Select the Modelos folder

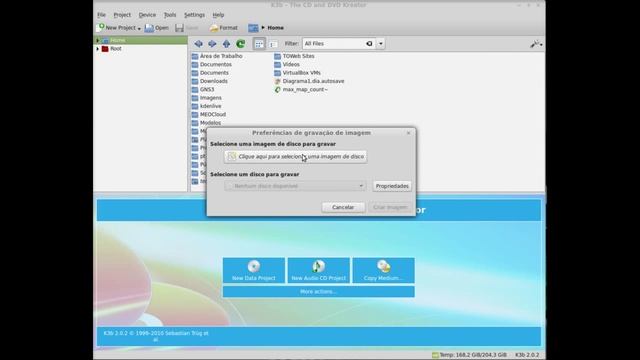click(207, 123)
